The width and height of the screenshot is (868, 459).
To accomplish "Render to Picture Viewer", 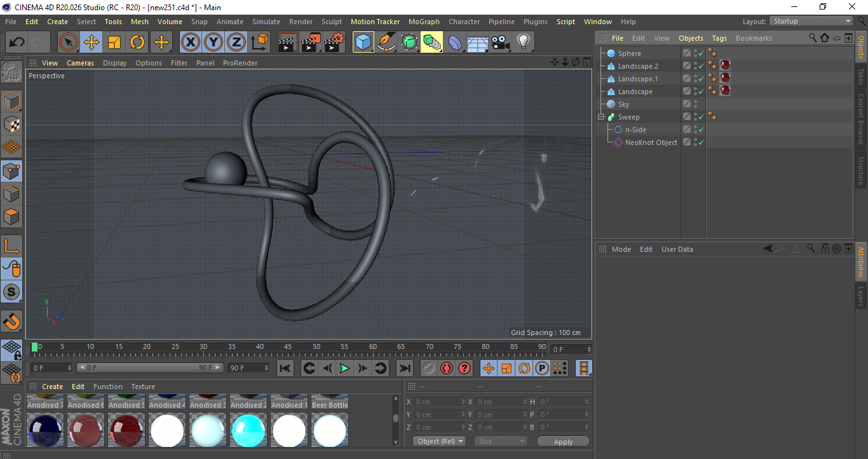I will [x=311, y=43].
